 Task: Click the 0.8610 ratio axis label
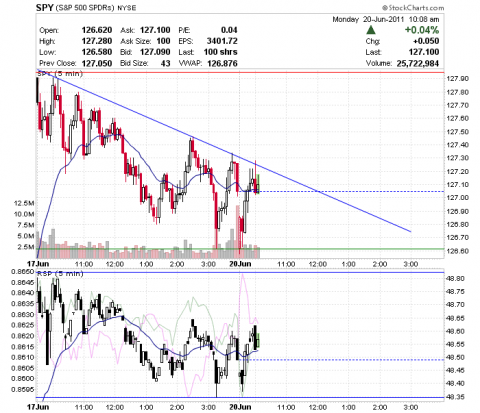tap(22, 357)
